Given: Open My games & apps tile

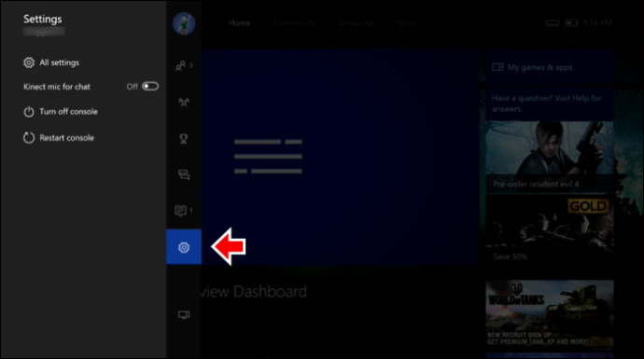Looking at the screenshot, I should point(550,67).
